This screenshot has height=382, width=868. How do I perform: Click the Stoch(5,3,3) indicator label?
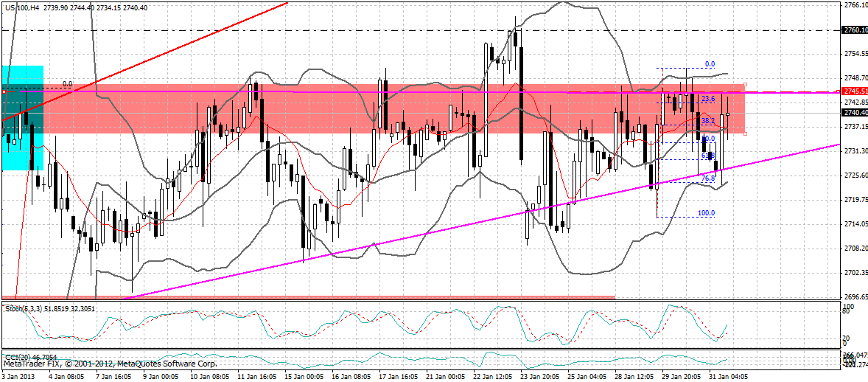tap(49, 308)
